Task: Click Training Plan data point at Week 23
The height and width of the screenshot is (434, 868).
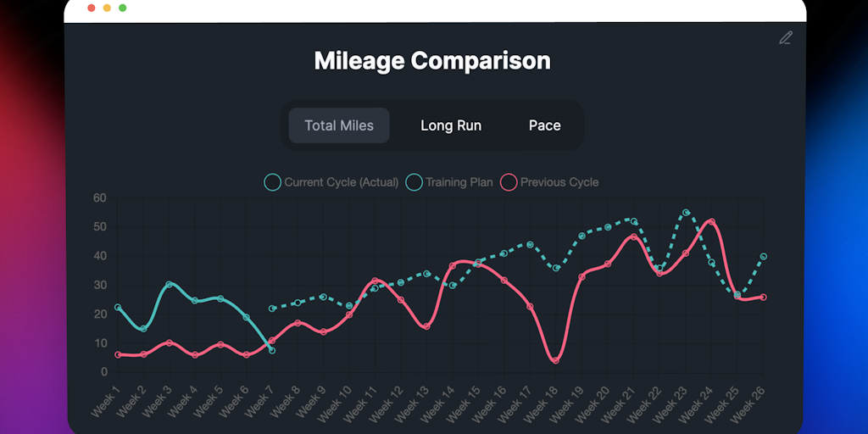Action: [x=686, y=213]
